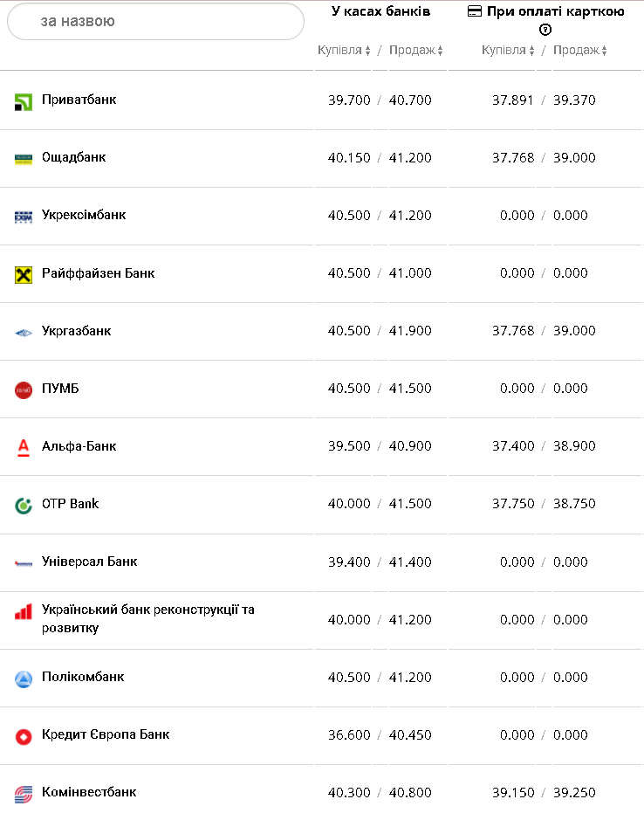Click the Альфа-Банк logo icon
The image size is (644, 820).
(x=24, y=447)
